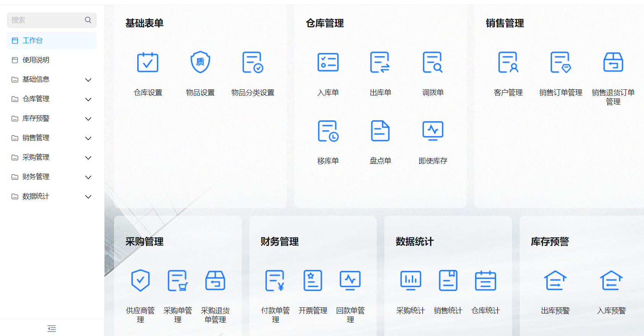
Task: Click the 调拨单 label
Action: click(x=433, y=92)
